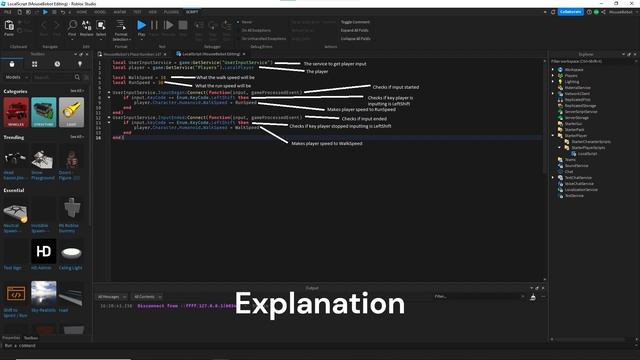Click the New file icon in quick-access toolbar
This screenshot has width=640, height=360.
[19, 12]
